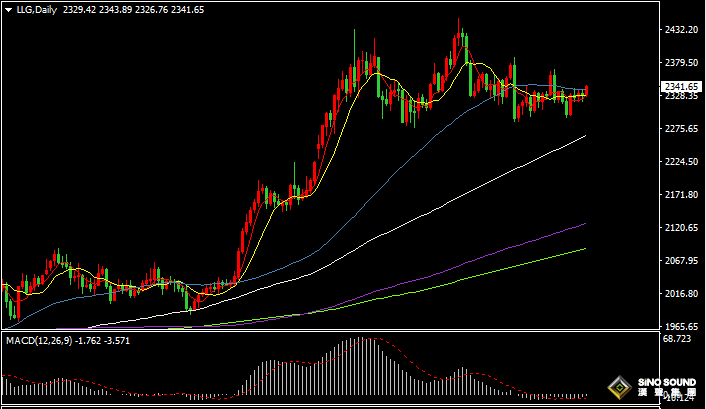Screen dimensions: 706x409
Task: Click the 2224.50 price axis label
Action: [x=680, y=162]
